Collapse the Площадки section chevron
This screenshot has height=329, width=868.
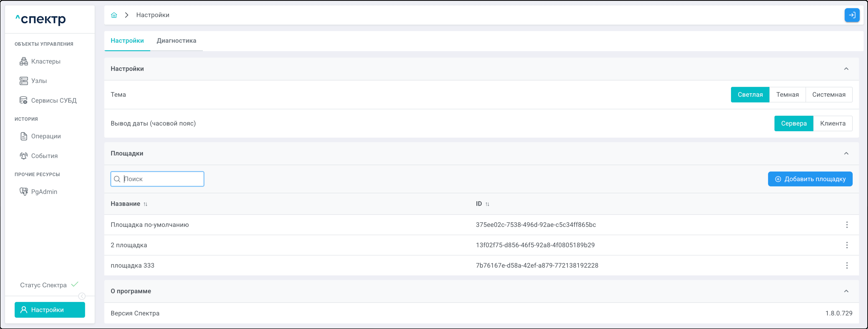846,153
